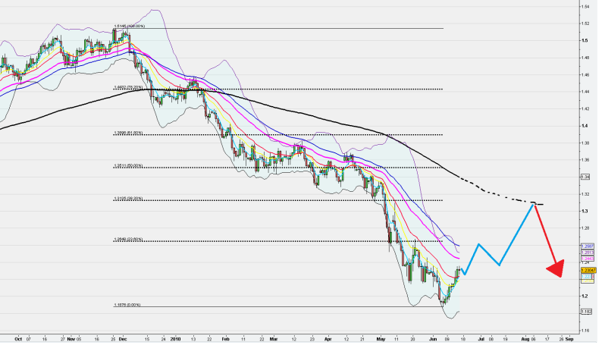605x364 pixels.
Task: Click the 1.38 price axis label
Action: 585,143
